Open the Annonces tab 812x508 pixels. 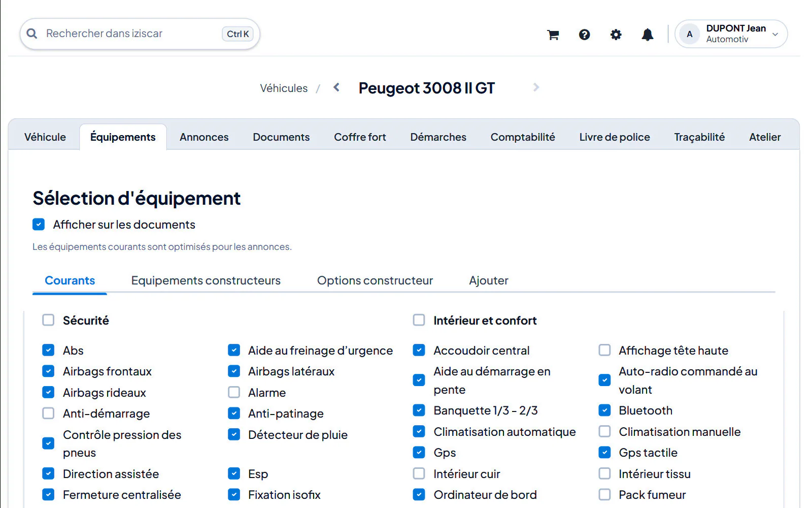pyautogui.click(x=204, y=137)
